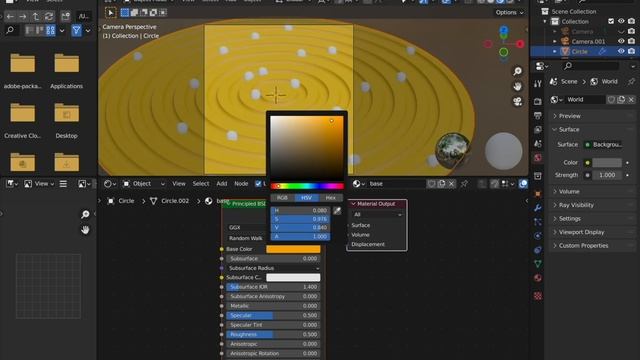Open the Modifiers properties tab wrench
The width and height of the screenshot is (640, 360).
click(x=538, y=208)
